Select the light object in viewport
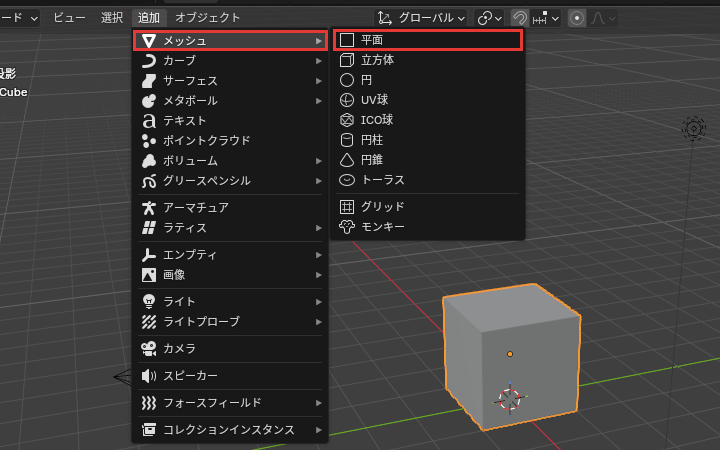Viewport: 720px width, 450px height. coord(693,128)
